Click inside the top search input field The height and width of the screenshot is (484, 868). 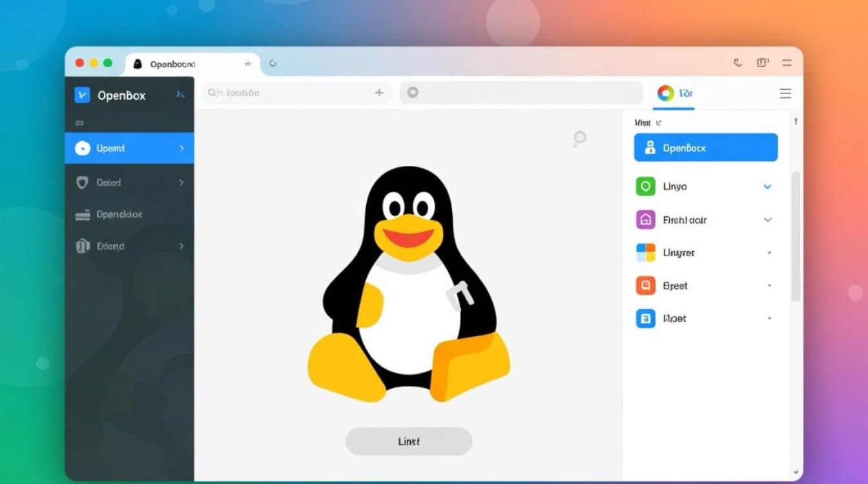[291, 93]
